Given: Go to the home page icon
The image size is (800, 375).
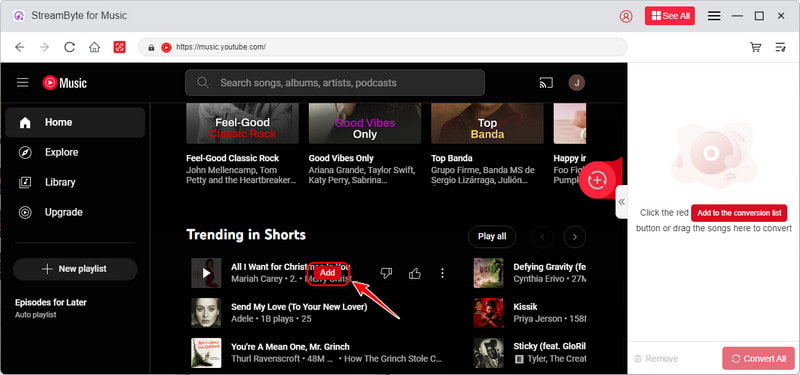Looking at the screenshot, I should (94, 47).
